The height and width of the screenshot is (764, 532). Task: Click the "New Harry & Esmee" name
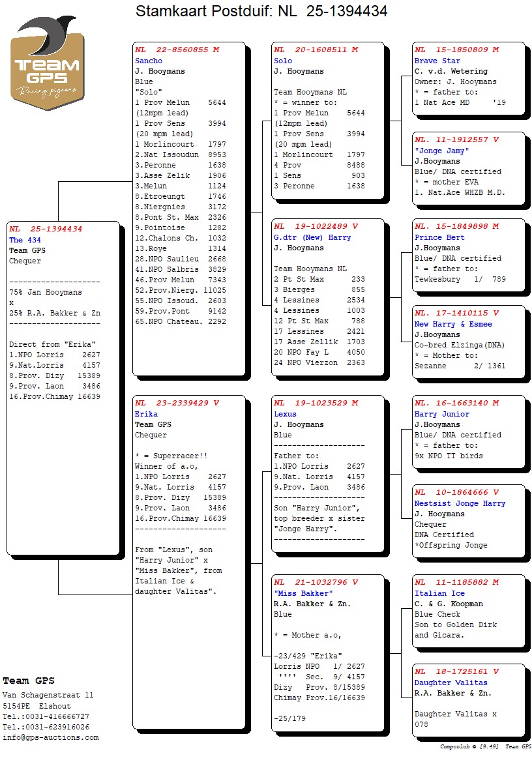453,324
